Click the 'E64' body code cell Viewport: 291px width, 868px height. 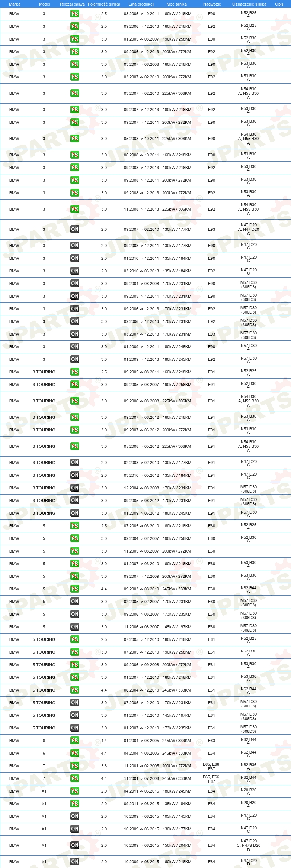pos(211,753)
